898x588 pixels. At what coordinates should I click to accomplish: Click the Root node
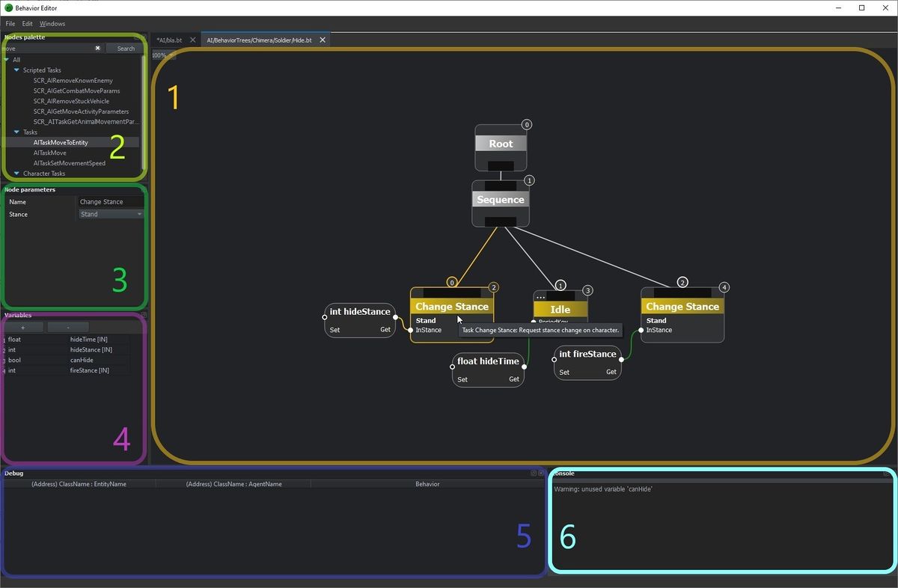pyautogui.click(x=501, y=144)
